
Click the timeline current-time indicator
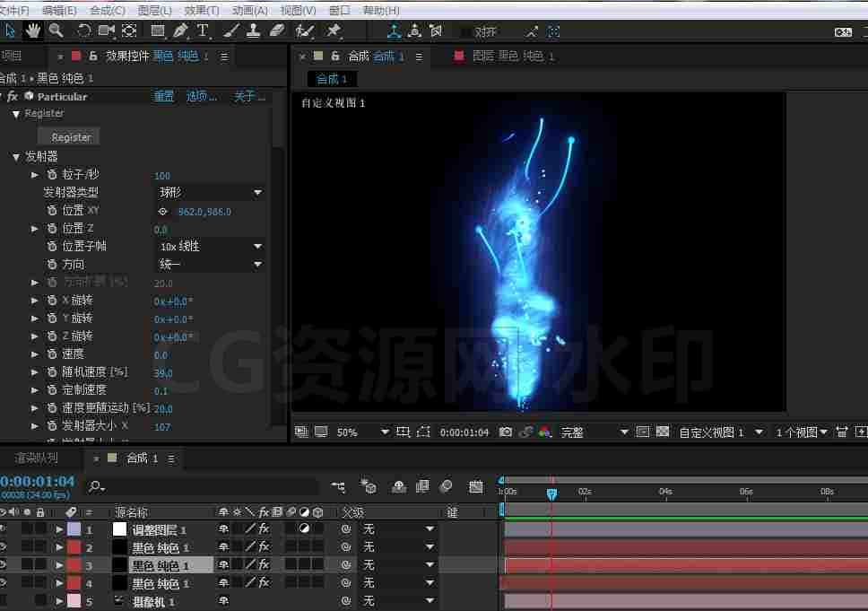click(551, 493)
